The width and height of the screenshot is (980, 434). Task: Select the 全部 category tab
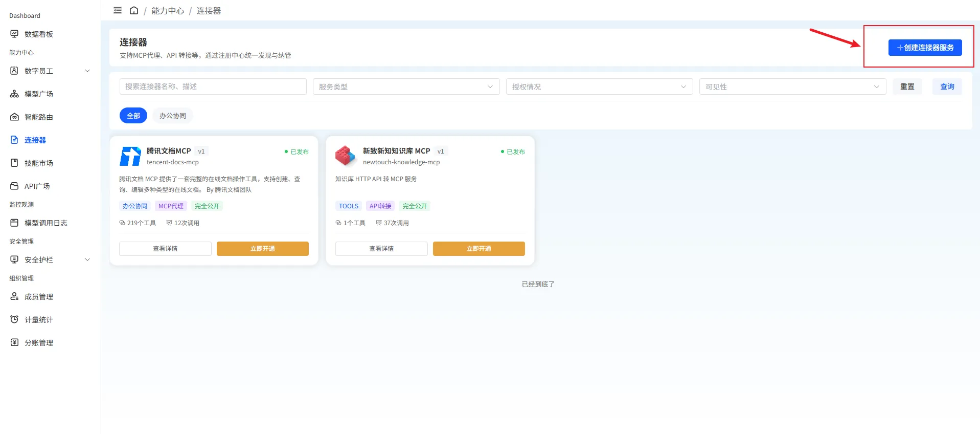(133, 116)
